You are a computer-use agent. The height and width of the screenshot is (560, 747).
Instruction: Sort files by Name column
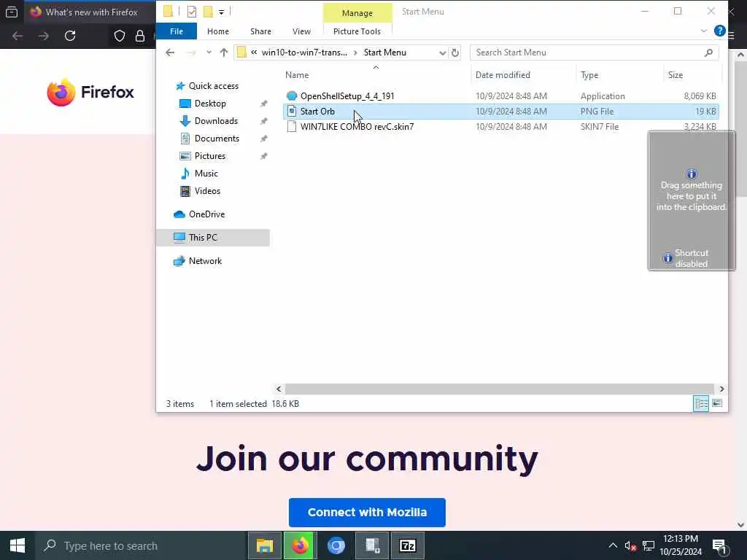(x=297, y=75)
